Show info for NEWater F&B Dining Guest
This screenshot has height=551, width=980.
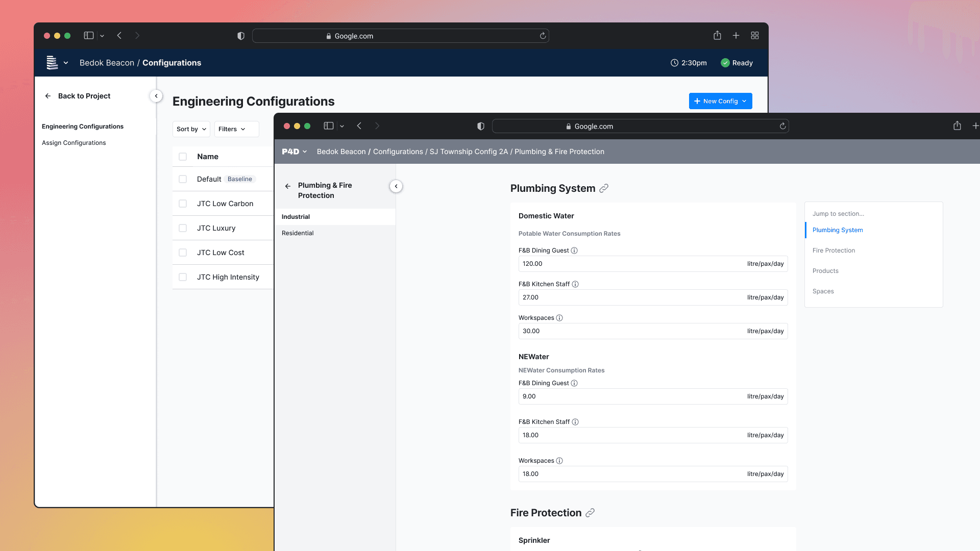point(574,383)
